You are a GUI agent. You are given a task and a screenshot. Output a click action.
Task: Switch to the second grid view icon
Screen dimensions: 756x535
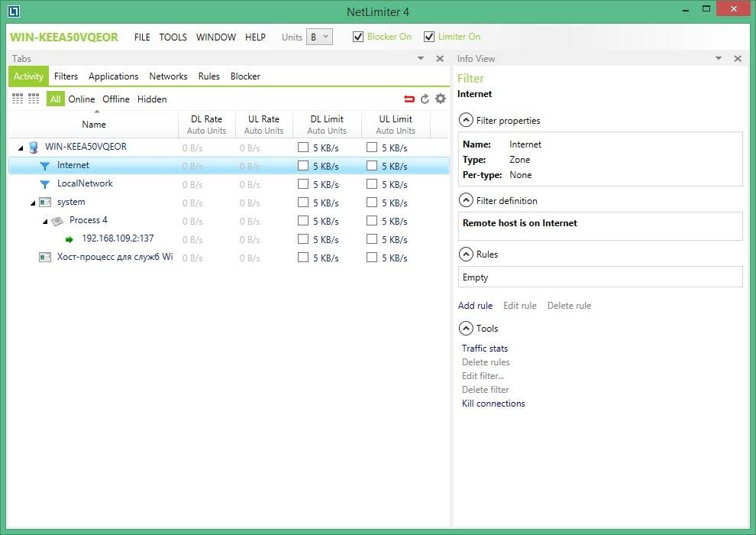click(x=34, y=99)
